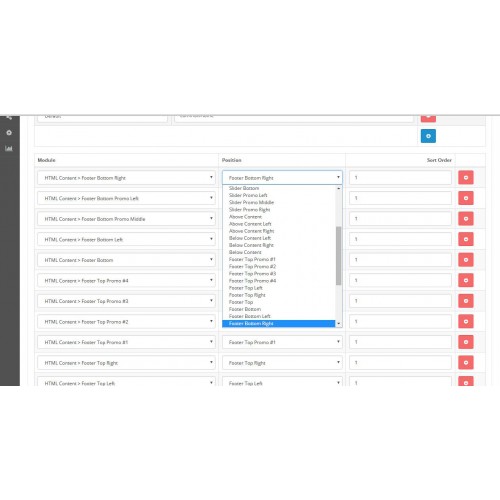Screen dimensions: 500x500
Task: Click the sort order field of first row
Action: (x=400, y=178)
